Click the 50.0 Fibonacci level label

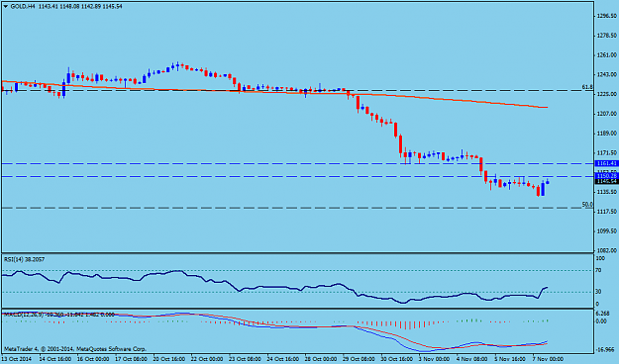[x=587, y=205]
